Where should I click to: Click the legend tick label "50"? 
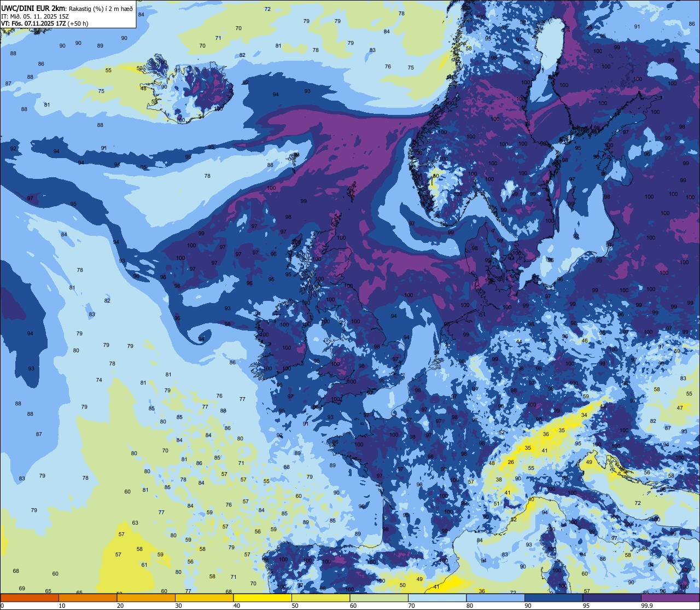[295, 606]
